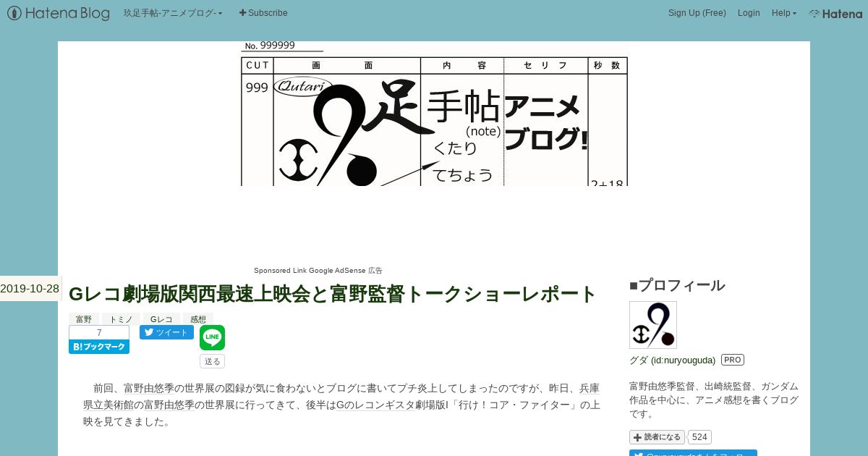This screenshot has height=456, width=868.
Task: Open the bookmark count showing 7
Action: (x=99, y=332)
